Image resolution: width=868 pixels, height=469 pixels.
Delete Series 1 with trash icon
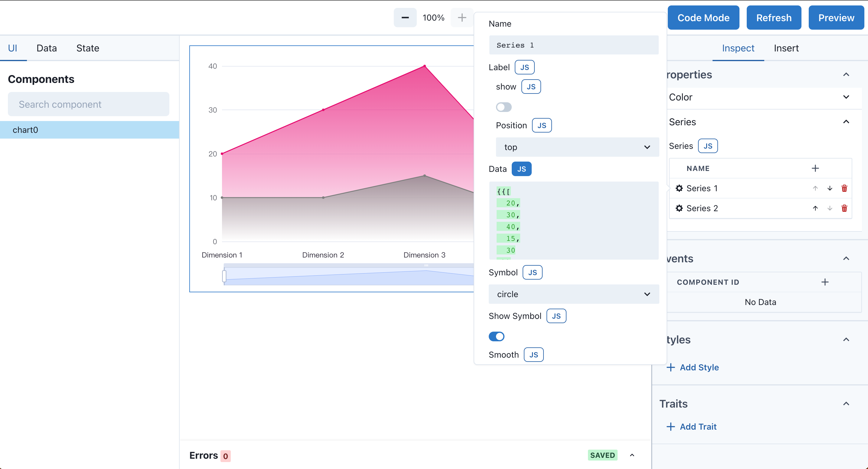click(844, 188)
